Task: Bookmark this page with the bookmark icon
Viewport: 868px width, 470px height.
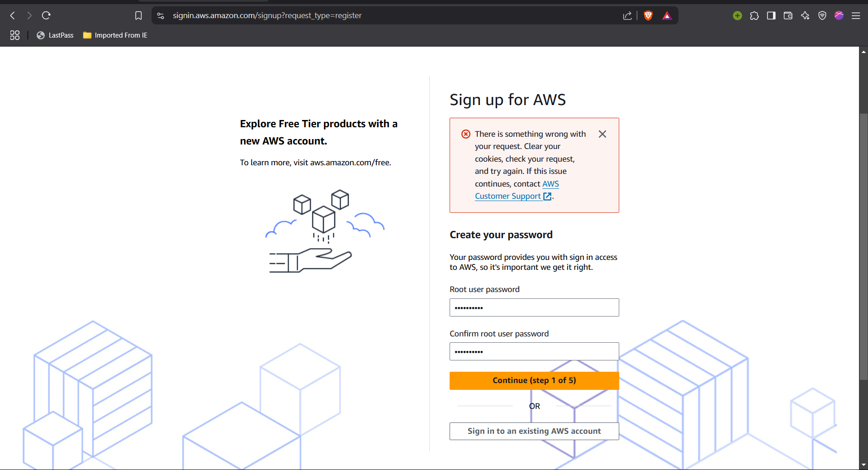Action: pyautogui.click(x=138, y=15)
